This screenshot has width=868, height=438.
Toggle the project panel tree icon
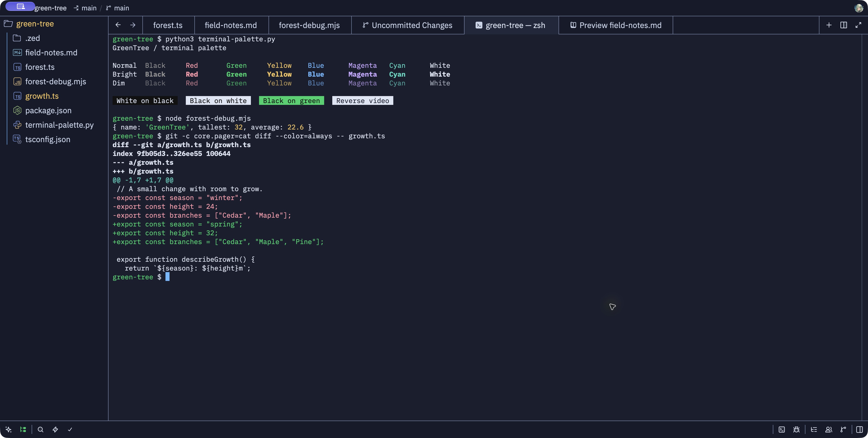coord(23,430)
